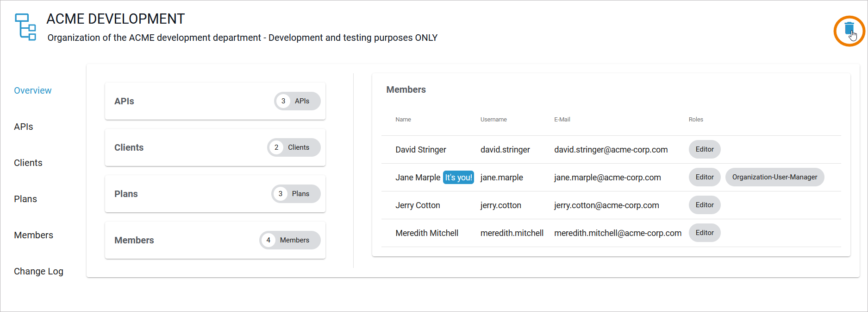Click the Name column header
The image size is (868, 312).
coord(403,120)
